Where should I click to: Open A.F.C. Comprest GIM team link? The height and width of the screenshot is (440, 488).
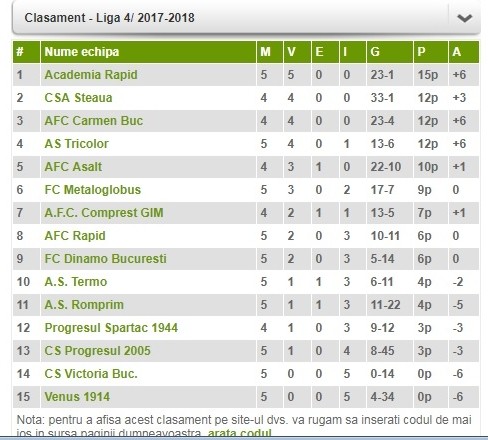[104, 213]
